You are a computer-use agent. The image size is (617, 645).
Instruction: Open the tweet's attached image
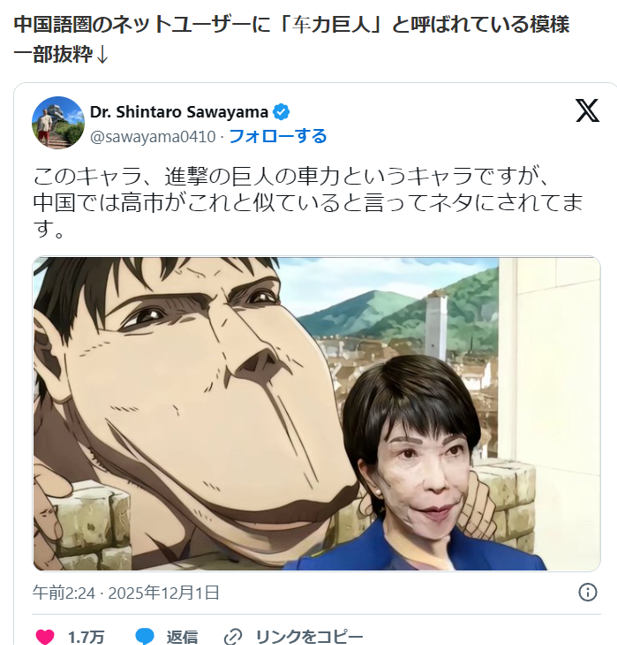coord(316,413)
